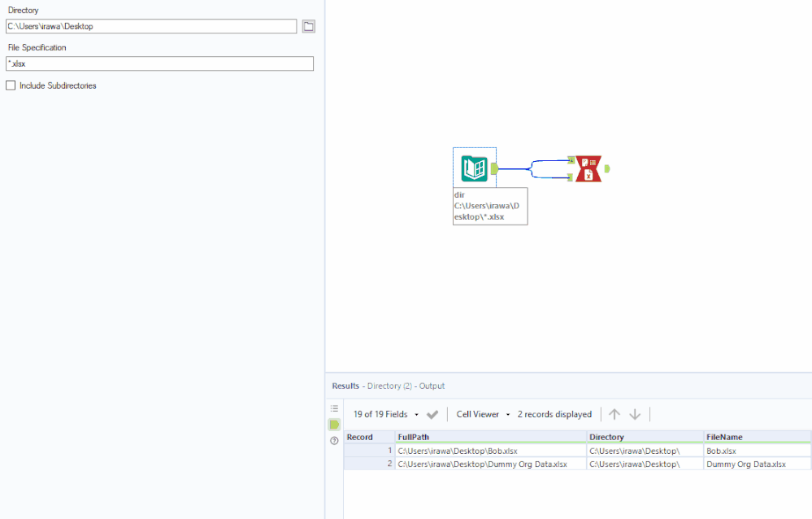Screen dimensions: 812x519
Task: Select the green output anchor in Results
Action: point(335,425)
